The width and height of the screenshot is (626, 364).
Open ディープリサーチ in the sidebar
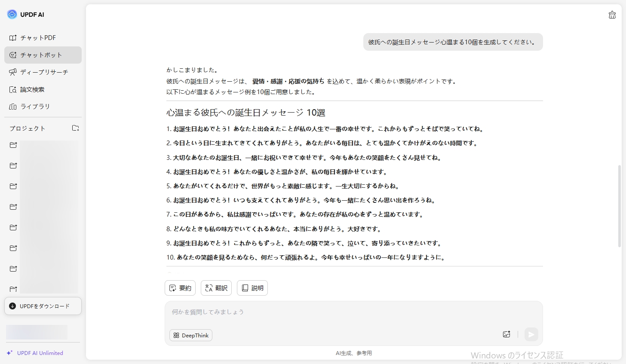click(x=43, y=72)
